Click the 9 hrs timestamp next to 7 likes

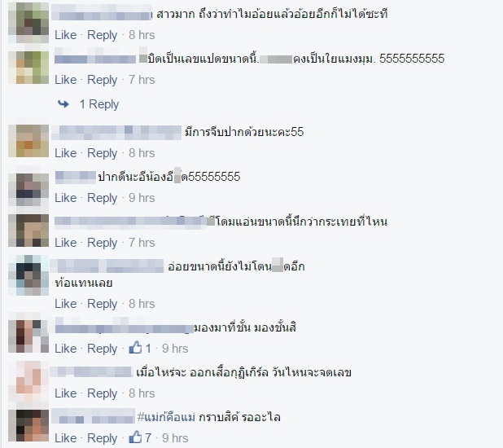(175, 438)
